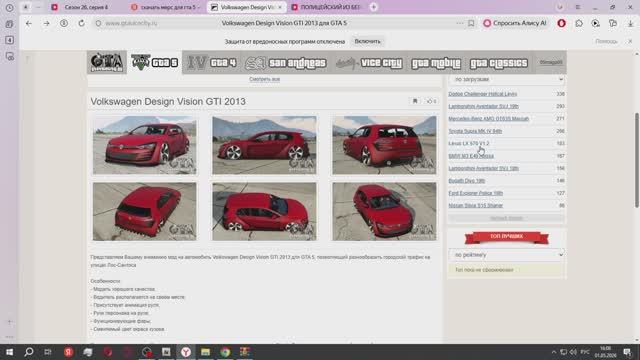This screenshot has height=360, width=640.
Task: Open the three-dot menu in the address bar
Action: (x=460, y=23)
